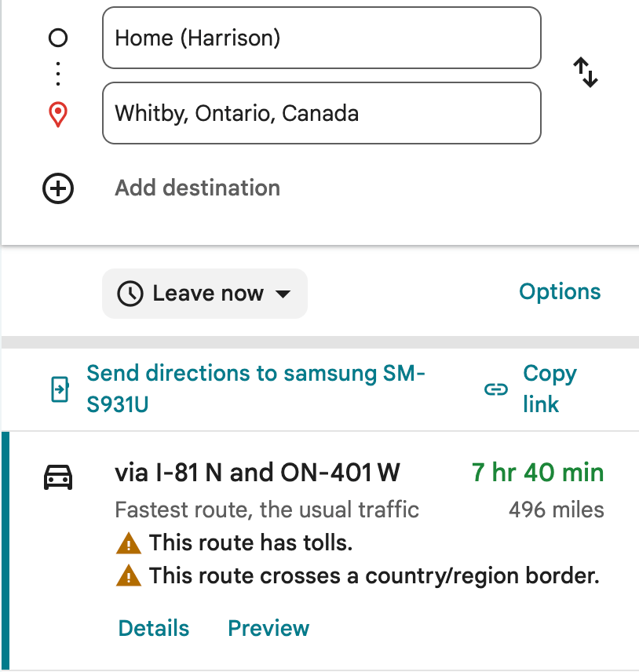Click the plus icon to add a destination
Viewport: 639px width, 672px height.
(58, 189)
